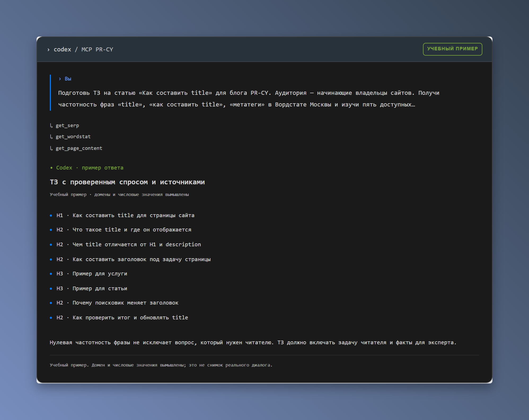529x420 pixels.
Task: Click the codex breadcrumb in header
Action: 62,50
